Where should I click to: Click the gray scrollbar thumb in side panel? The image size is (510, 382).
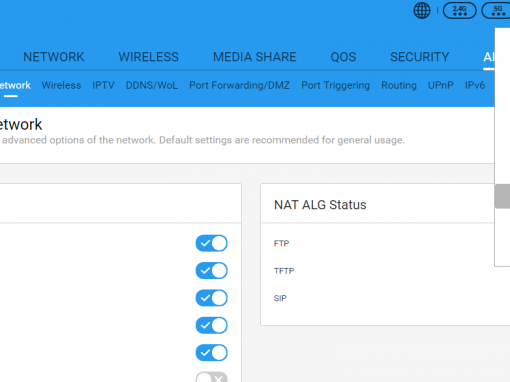click(502, 196)
